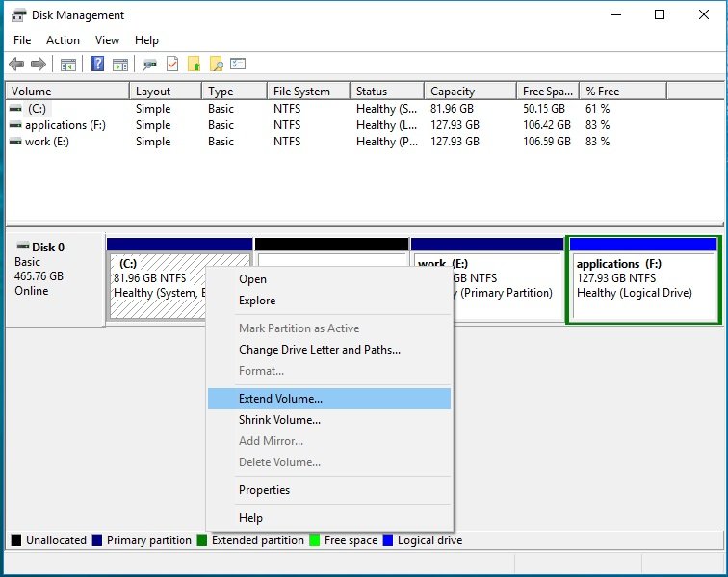Click the Disk 0 label panel

click(55, 279)
